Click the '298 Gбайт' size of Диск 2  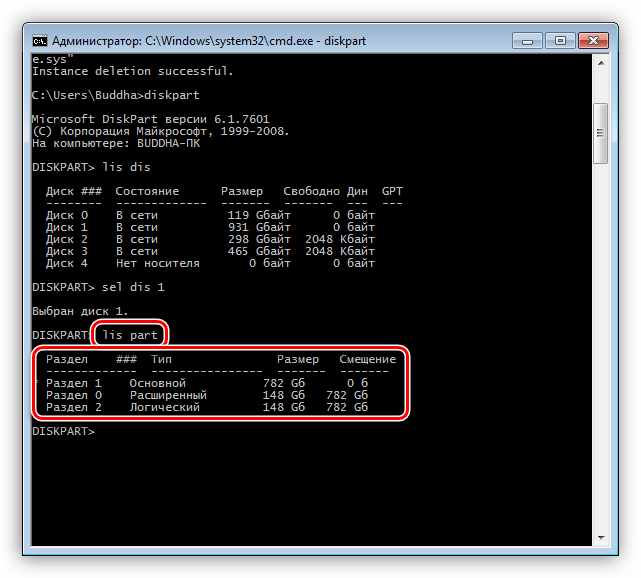[x=259, y=239]
